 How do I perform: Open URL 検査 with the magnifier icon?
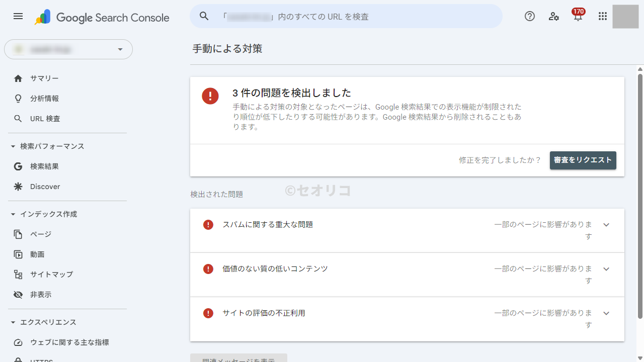pyautogui.click(x=18, y=119)
